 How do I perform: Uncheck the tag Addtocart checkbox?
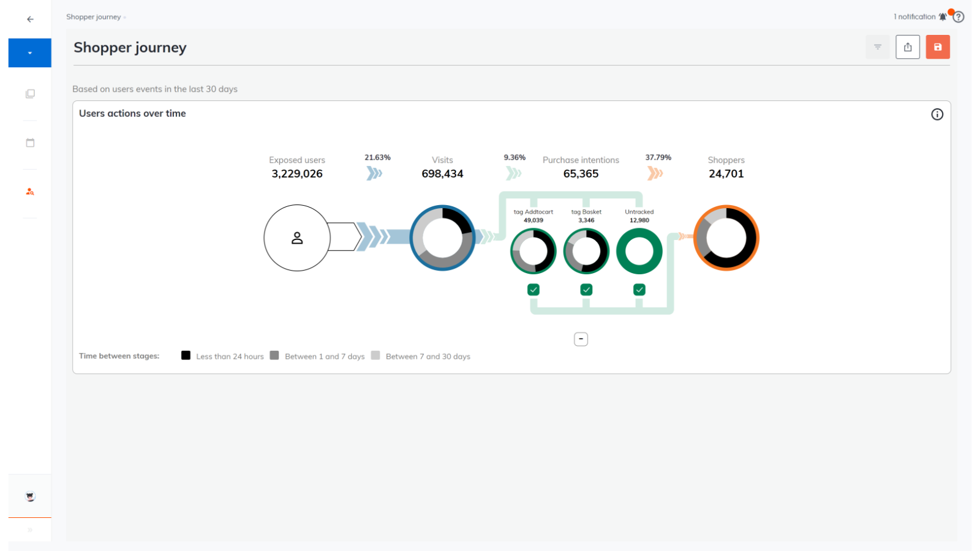(x=533, y=290)
